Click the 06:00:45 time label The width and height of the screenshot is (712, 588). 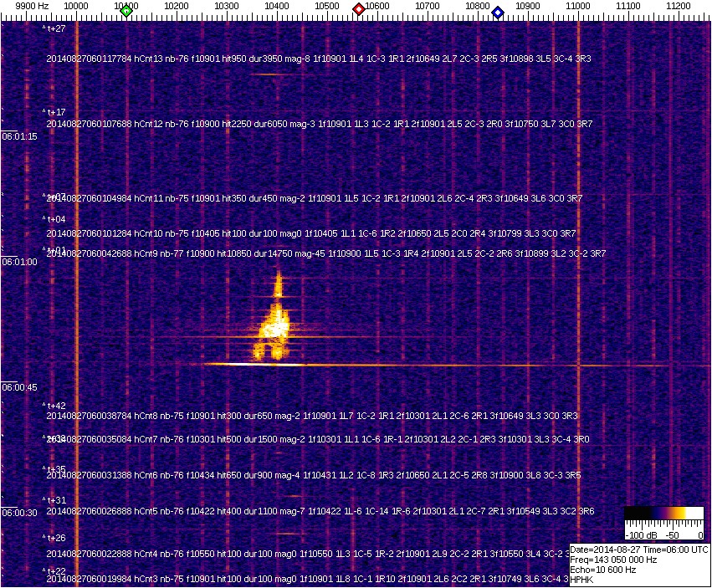20,387
